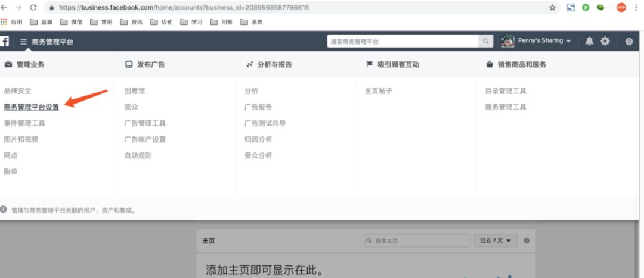The height and width of the screenshot is (278, 644).
Task: Click the info icon in the menu footer
Action: [x=4, y=210]
